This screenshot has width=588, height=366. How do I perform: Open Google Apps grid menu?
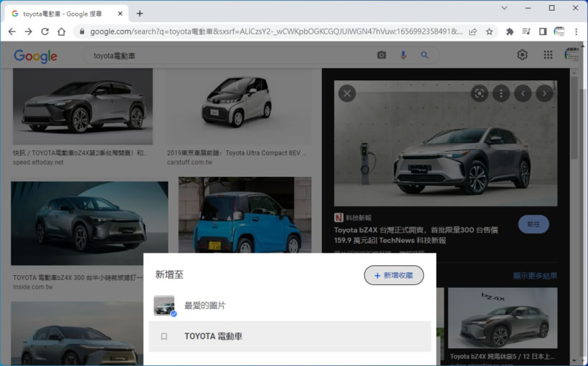coord(548,55)
